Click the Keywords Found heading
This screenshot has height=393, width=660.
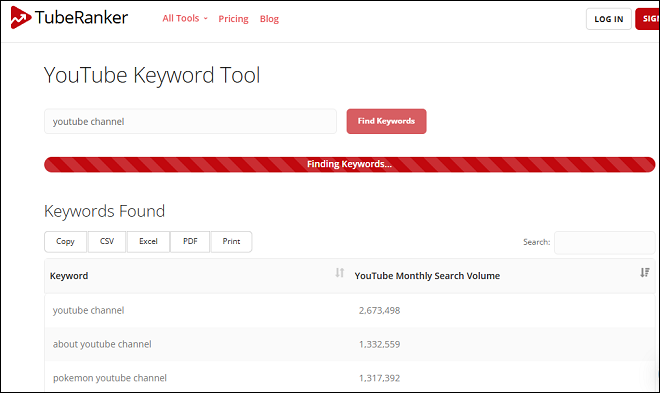click(104, 211)
